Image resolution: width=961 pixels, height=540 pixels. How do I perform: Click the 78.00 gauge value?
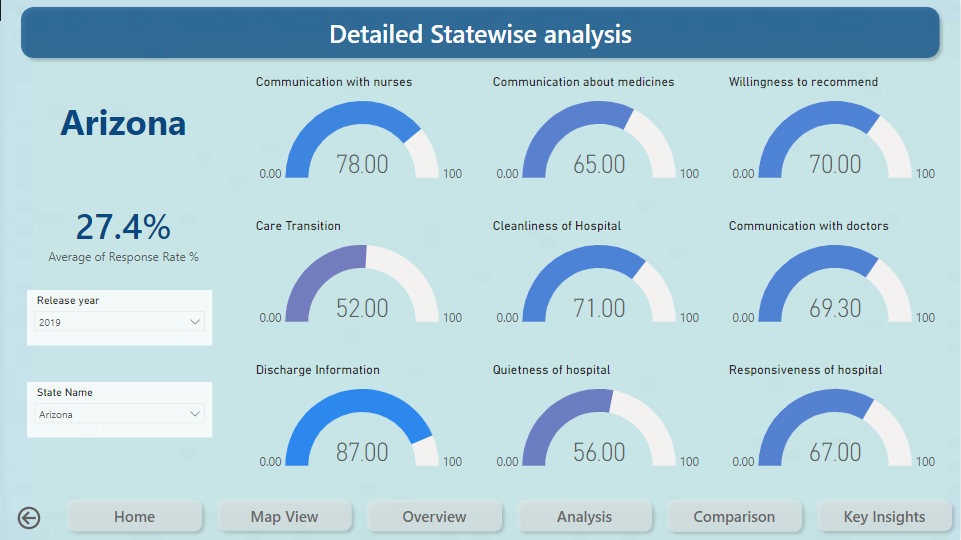point(362,164)
